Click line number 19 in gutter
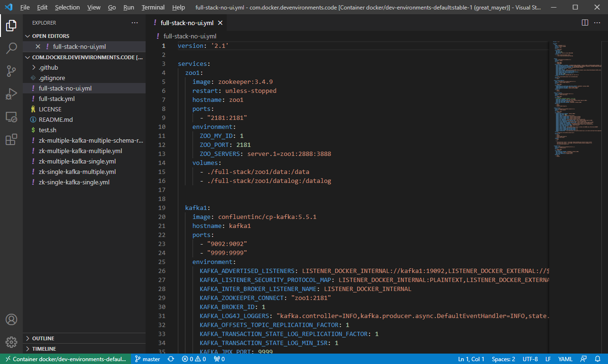The image size is (608, 364). coord(162,208)
